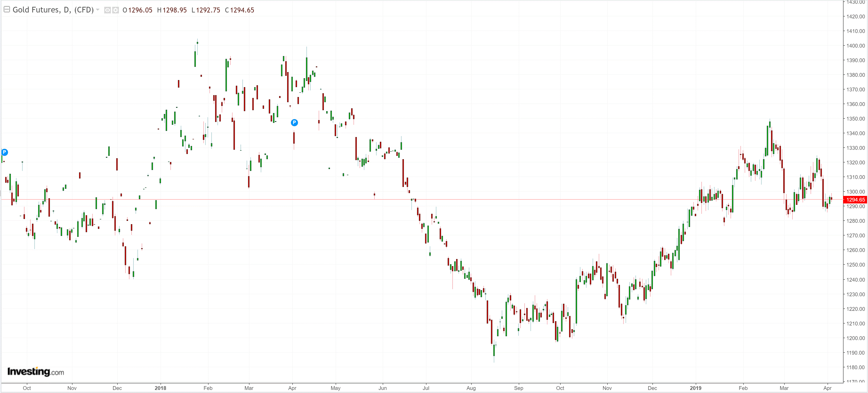Image resolution: width=868 pixels, height=393 pixels.
Task: Click the 1400.00 level on price axis
Action: tap(855, 46)
